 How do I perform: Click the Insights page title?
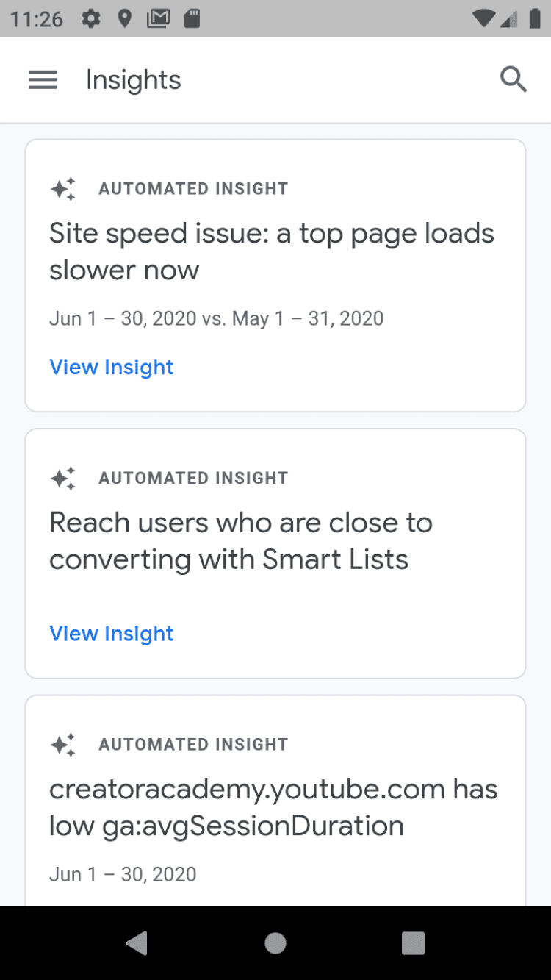[x=133, y=80]
